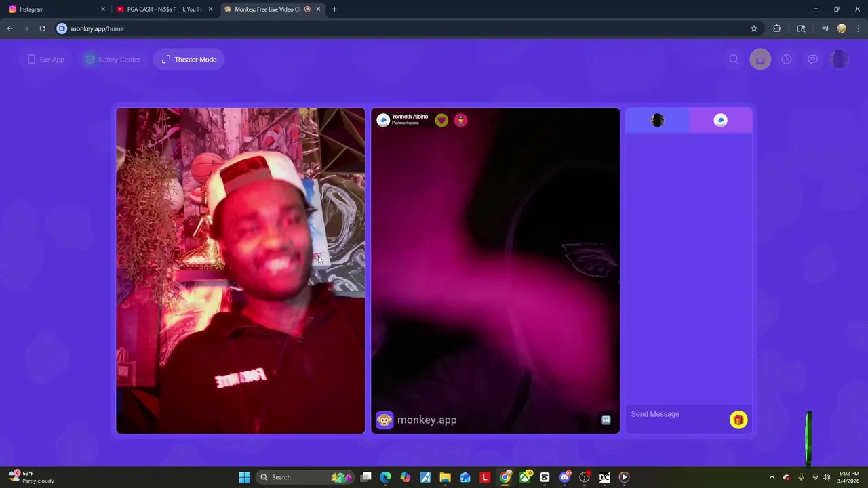Viewport: 868px width, 488px height.
Task: Show hidden system tray icons
Action: 772,477
